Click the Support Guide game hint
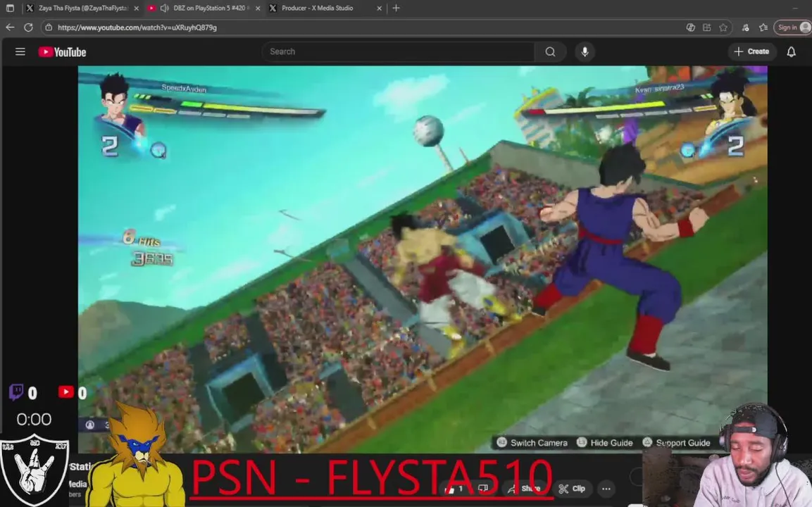Viewport: 812px width, 507px height. tap(676, 443)
